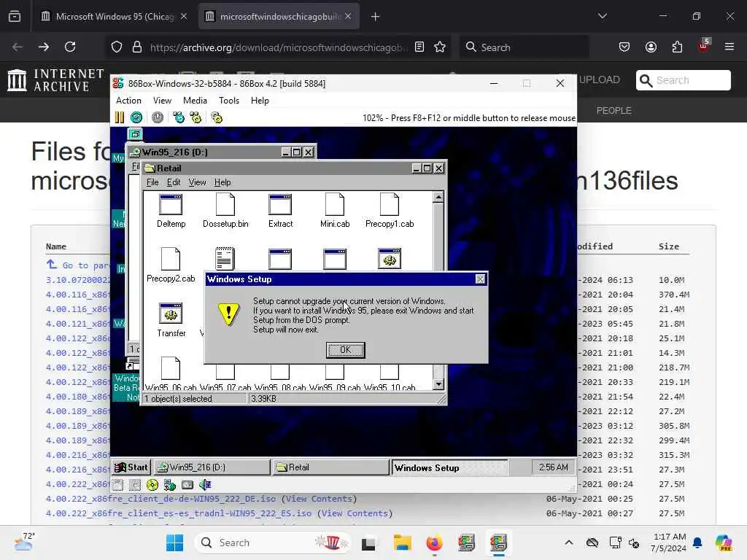Open Media menu in 86Box
The width and height of the screenshot is (747, 560).
pyautogui.click(x=195, y=101)
